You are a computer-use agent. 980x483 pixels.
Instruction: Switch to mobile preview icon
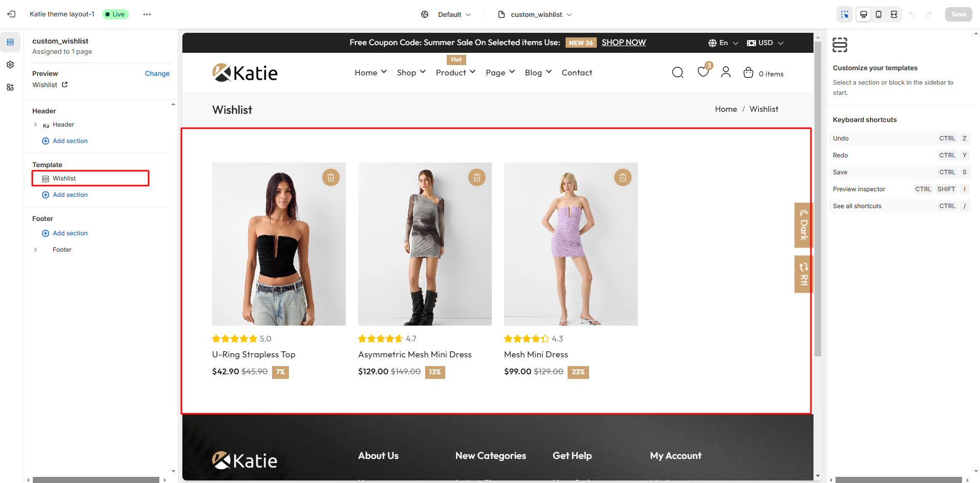(879, 14)
